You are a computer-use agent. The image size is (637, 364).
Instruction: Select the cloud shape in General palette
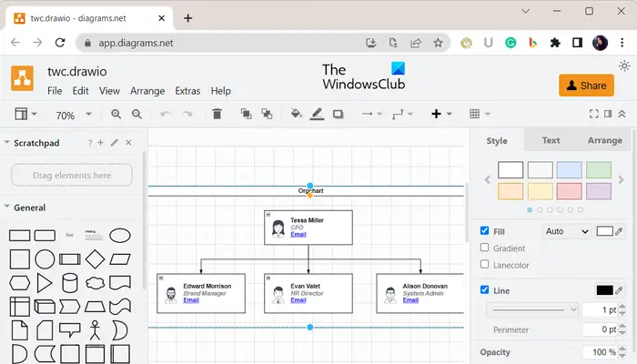point(95,283)
